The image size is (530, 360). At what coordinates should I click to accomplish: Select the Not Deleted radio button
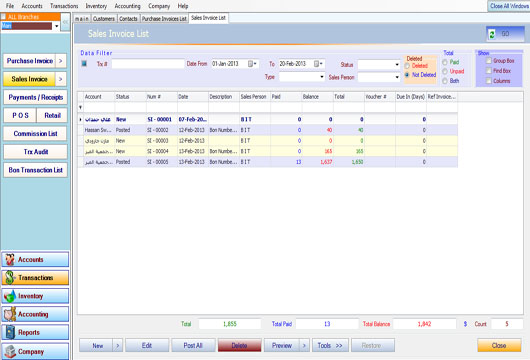point(407,75)
